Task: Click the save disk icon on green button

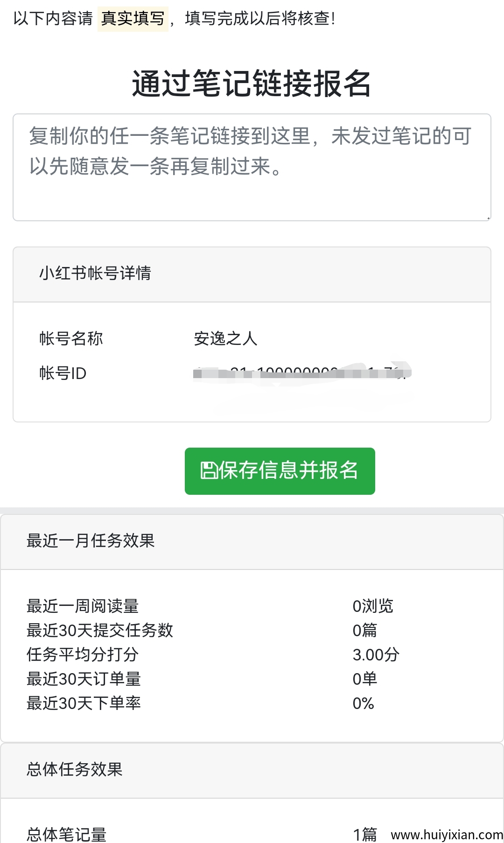Action: coord(209,471)
